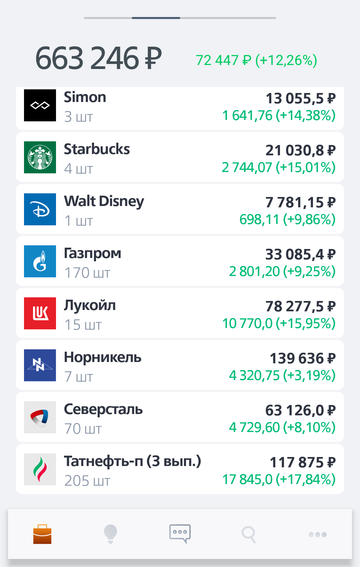Open the three-dots more menu
This screenshot has height=567, width=360.
pos(318,534)
